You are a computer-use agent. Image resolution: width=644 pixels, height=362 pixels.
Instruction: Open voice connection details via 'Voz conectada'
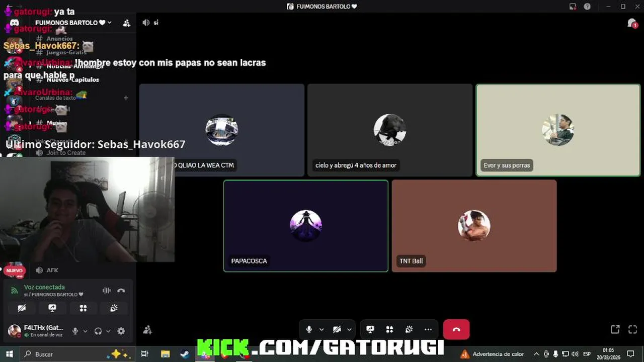pos(44,287)
